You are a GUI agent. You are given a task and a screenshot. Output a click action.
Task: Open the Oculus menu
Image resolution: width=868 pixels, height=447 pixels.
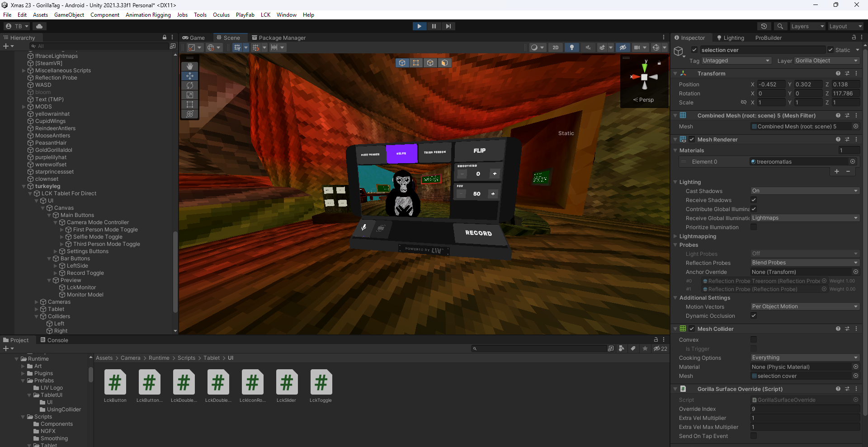pos(222,15)
